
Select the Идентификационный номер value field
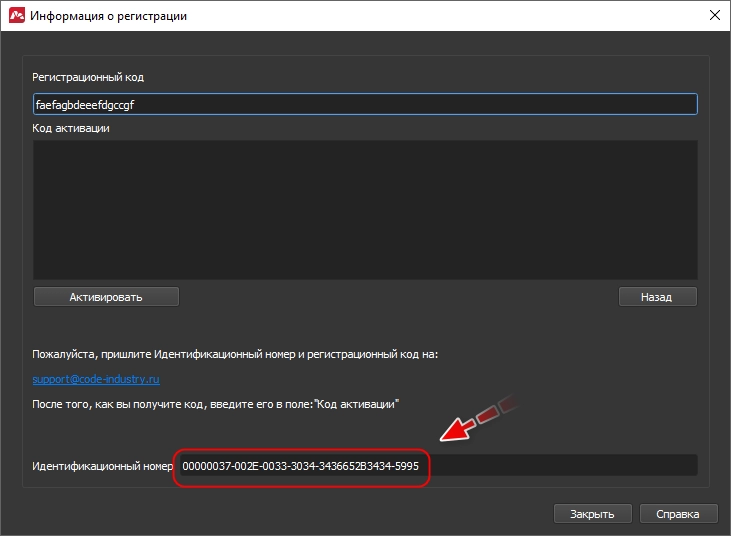point(438,466)
